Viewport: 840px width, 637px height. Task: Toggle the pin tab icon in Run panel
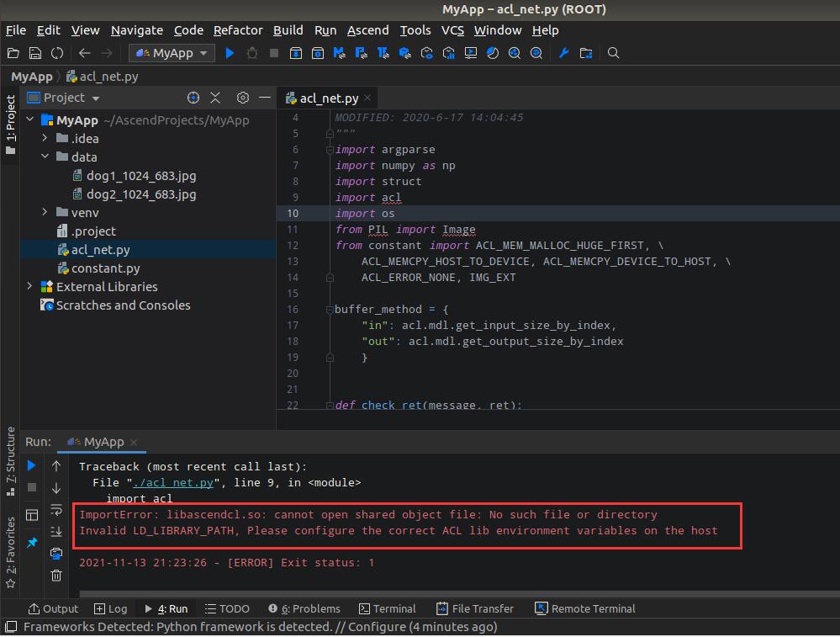click(32, 543)
